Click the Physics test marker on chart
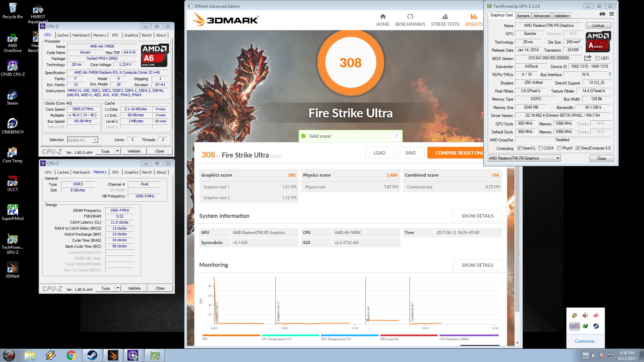The image size is (644, 362). tap(368, 314)
